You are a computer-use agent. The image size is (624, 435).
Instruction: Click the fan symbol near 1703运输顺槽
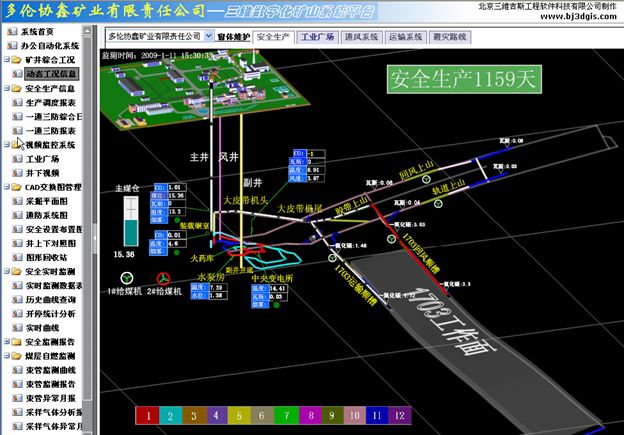tap(332, 258)
